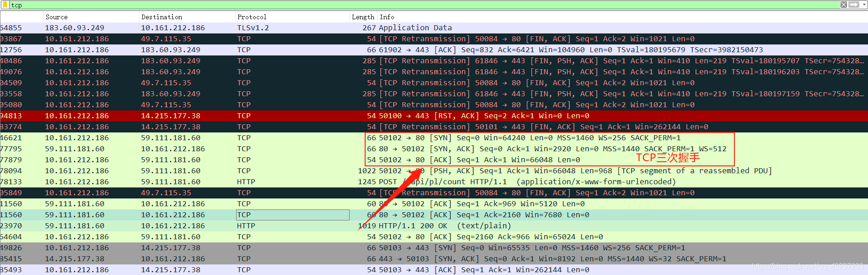
Task: Select the 50102 → 80 SYN packet
Action: (x=434, y=137)
